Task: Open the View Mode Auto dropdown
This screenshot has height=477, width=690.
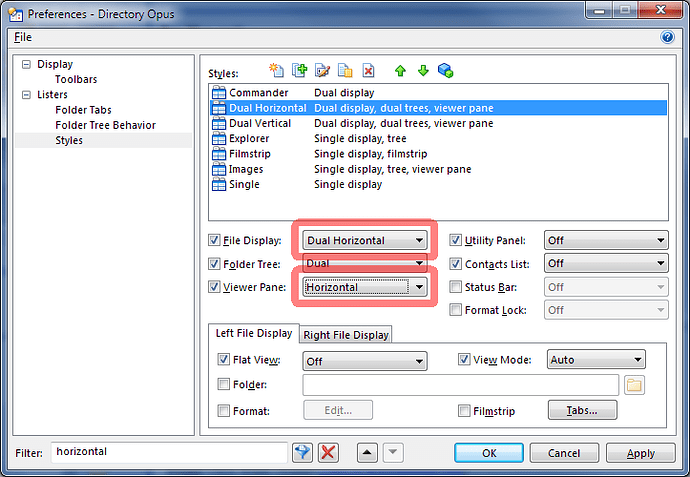Action: [x=596, y=360]
